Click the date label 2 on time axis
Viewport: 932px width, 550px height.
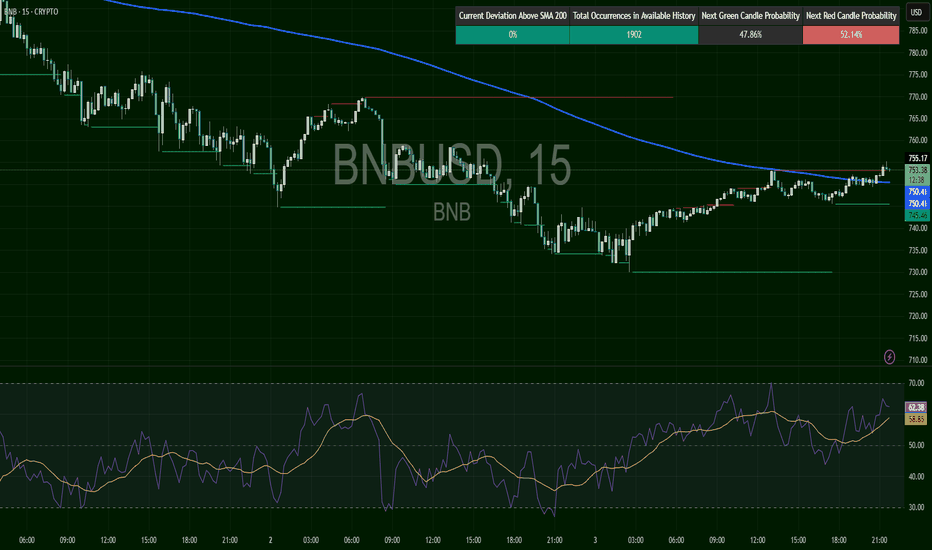pos(270,540)
